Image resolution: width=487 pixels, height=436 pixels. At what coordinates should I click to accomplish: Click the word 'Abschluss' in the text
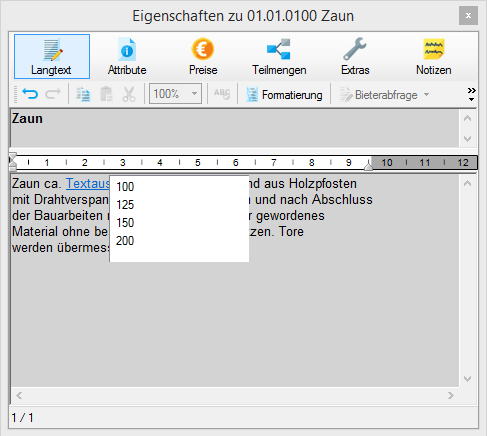point(342,199)
